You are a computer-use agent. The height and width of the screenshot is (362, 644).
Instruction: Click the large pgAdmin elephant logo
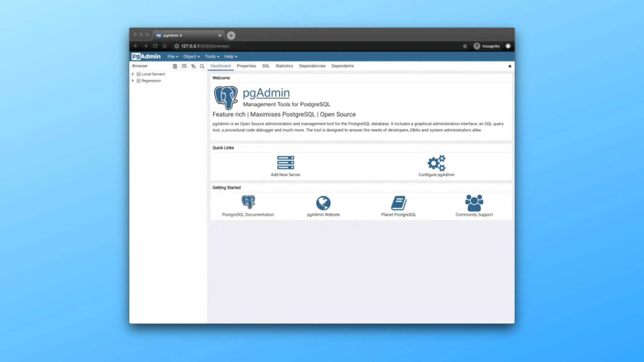[x=226, y=98]
